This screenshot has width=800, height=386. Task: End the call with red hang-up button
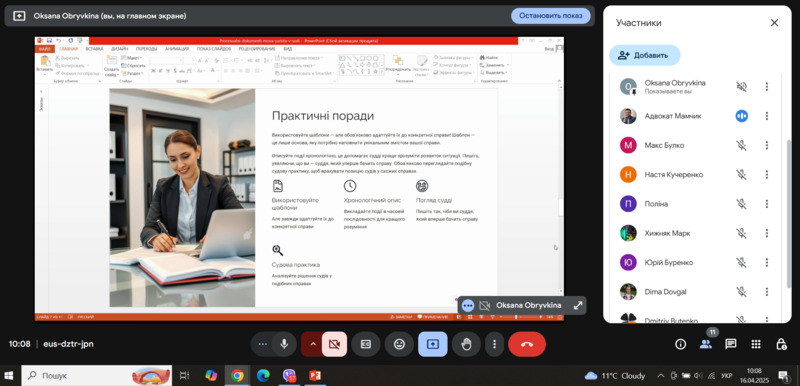pos(527,344)
